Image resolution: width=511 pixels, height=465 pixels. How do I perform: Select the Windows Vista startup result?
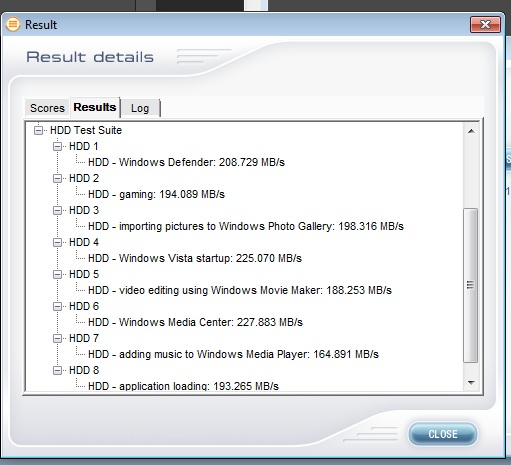(x=195, y=258)
